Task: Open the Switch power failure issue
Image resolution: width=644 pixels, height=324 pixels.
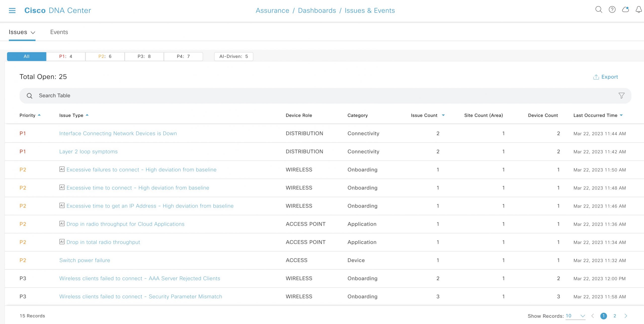Action: click(x=85, y=260)
